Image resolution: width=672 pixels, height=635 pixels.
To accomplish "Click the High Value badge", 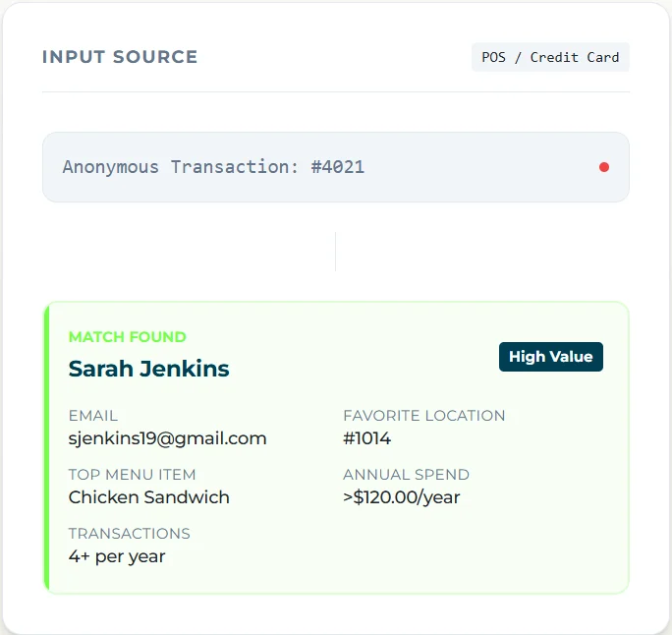I will click(x=550, y=357).
